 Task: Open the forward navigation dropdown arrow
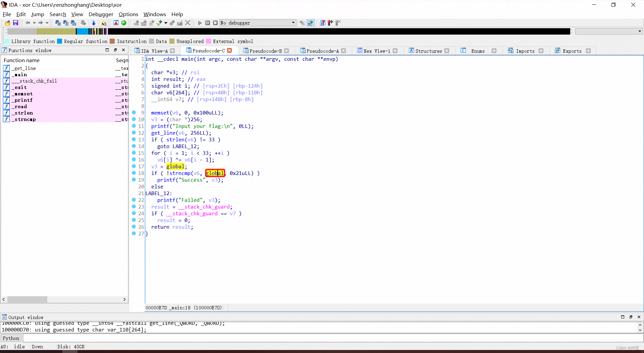[47, 23]
